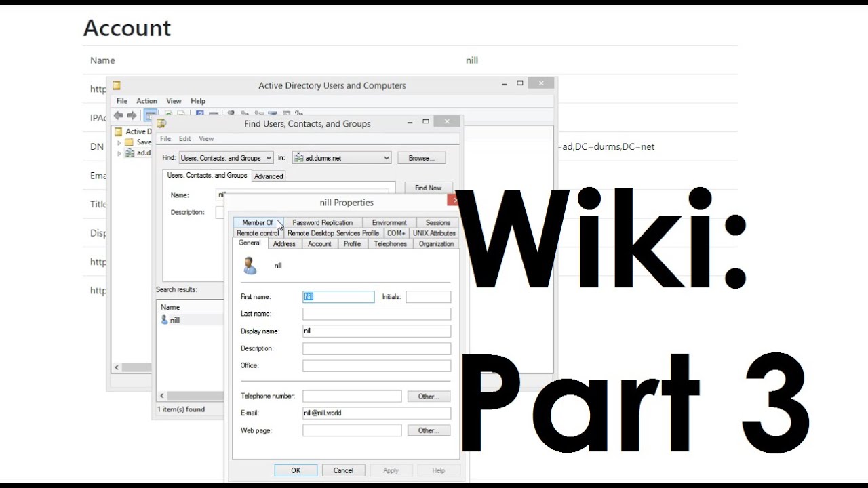The image size is (868, 488).
Task: Open Edit menu in Find window
Action: 184,138
